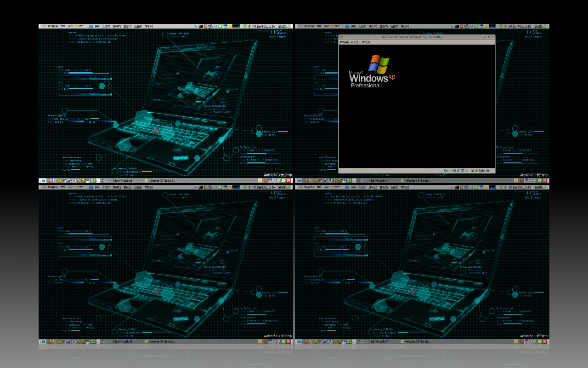Screen dimensions: 588x368
Task: Open the VirtualBox Help (帮助) menu
Action: (x=366, y=42)
